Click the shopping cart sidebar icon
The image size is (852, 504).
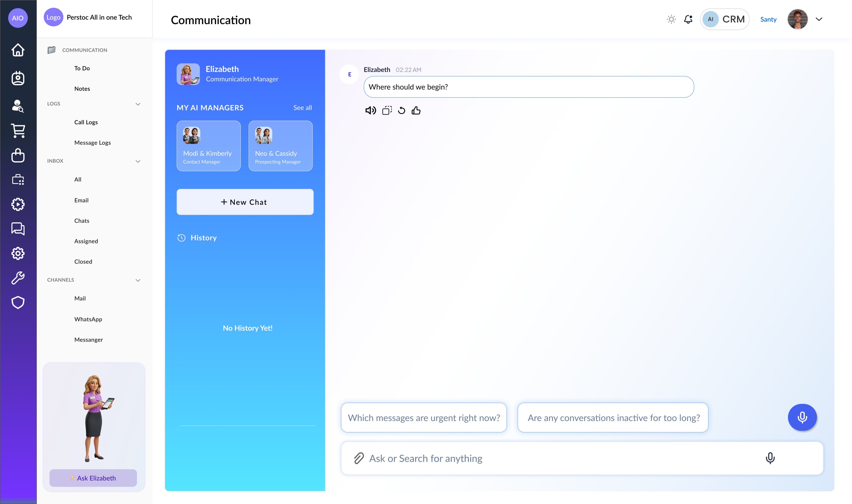point(18,131)
